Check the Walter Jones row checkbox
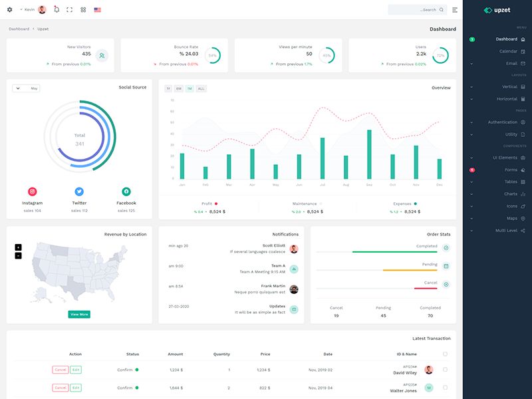The image size is (532, 399). (x=446, y=388)
